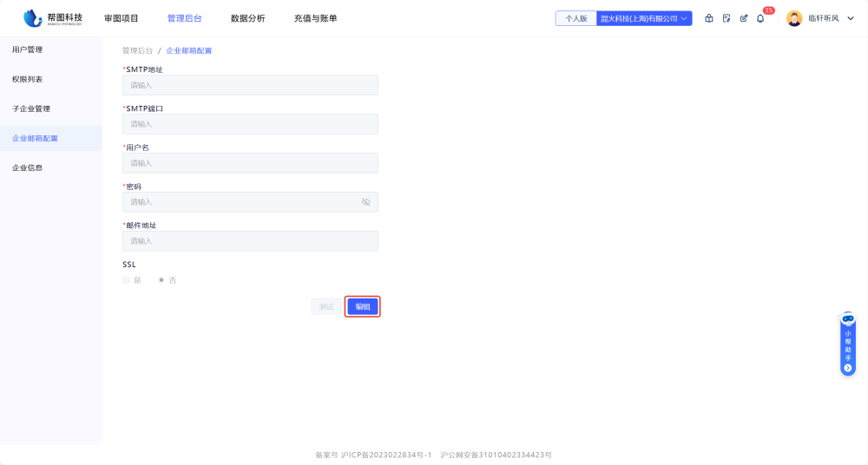Click the blue 编辑 button
The height and width of the screenshot is (465, 868).
pyautogui.click(x=363, y=306)
